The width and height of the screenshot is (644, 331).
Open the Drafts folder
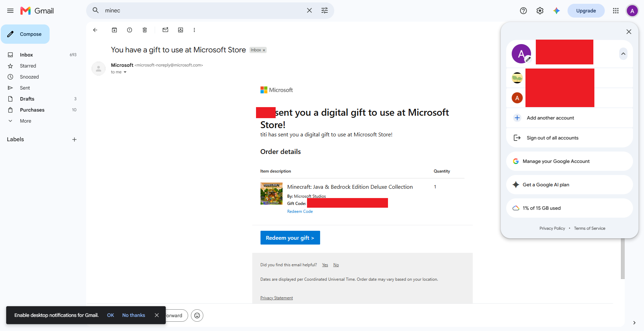click(x=27, y=99)
